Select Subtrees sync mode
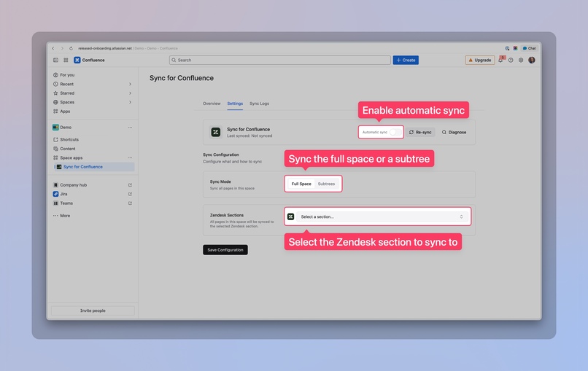 (x=326, y=184)
